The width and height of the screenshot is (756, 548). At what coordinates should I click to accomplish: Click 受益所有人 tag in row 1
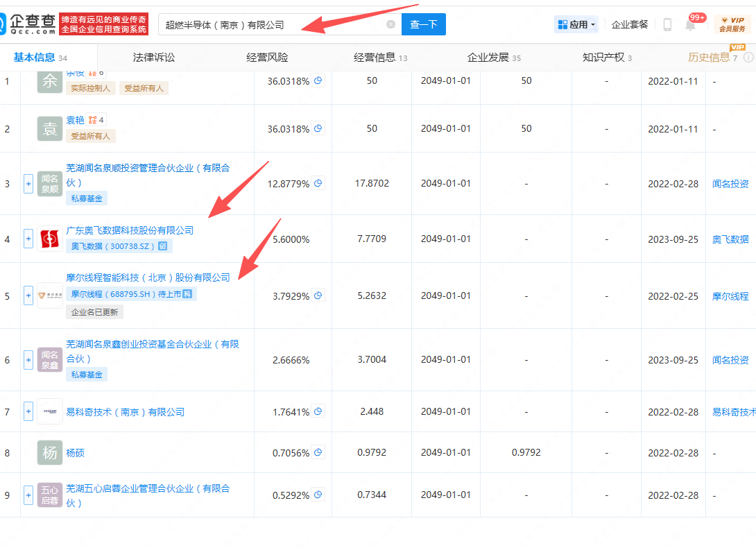pyautogui.click(x=144, y=88)
